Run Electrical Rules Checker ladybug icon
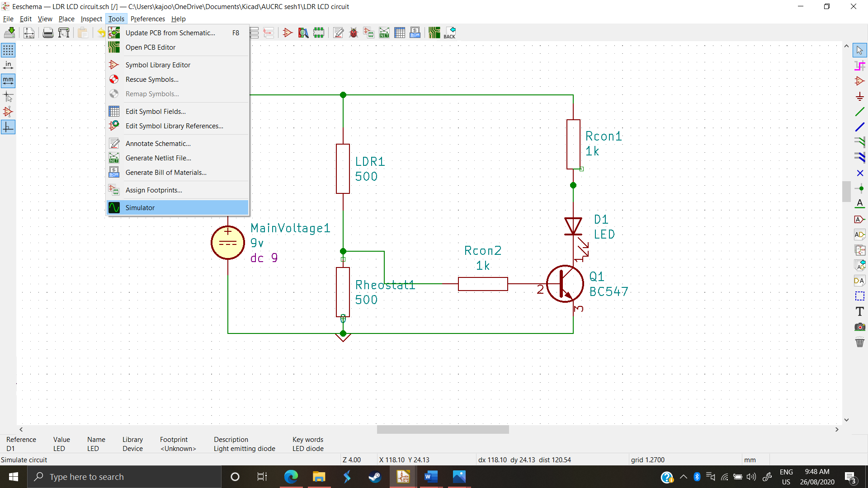 (354, 33)
